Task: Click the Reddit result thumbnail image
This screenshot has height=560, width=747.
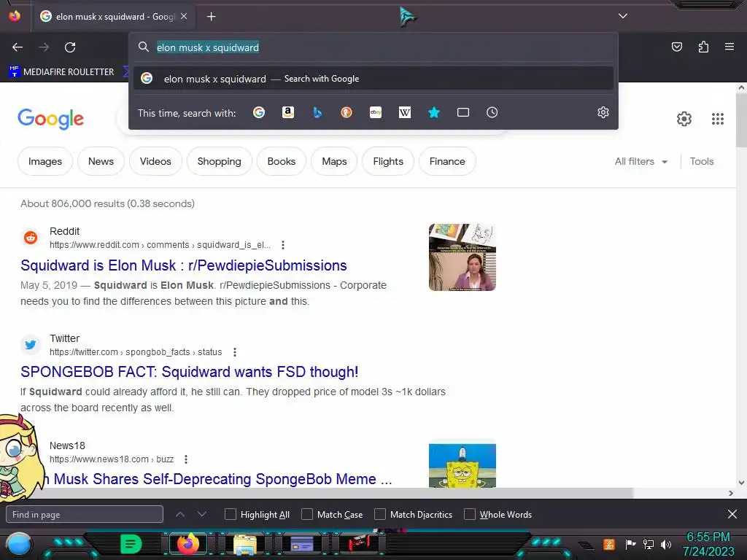Action: coord(462,257)
